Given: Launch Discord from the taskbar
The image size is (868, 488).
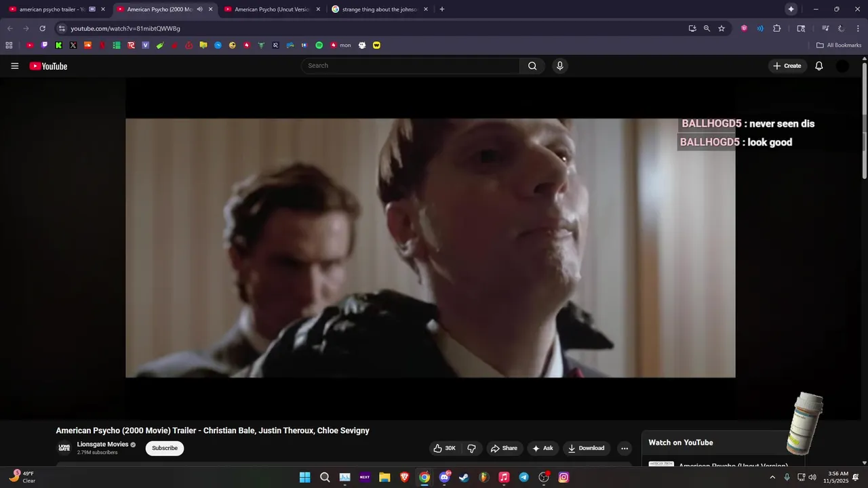Looking at the screenshot, I should 444,477.
